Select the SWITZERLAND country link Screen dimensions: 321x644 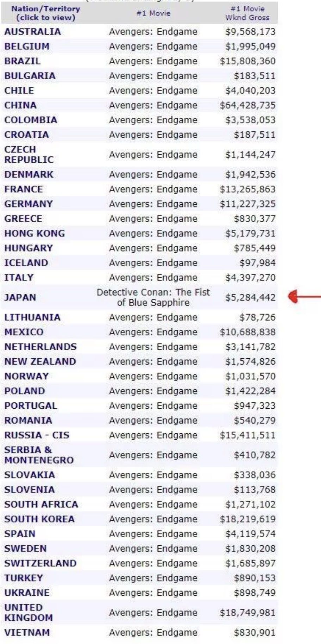point(40,563)
